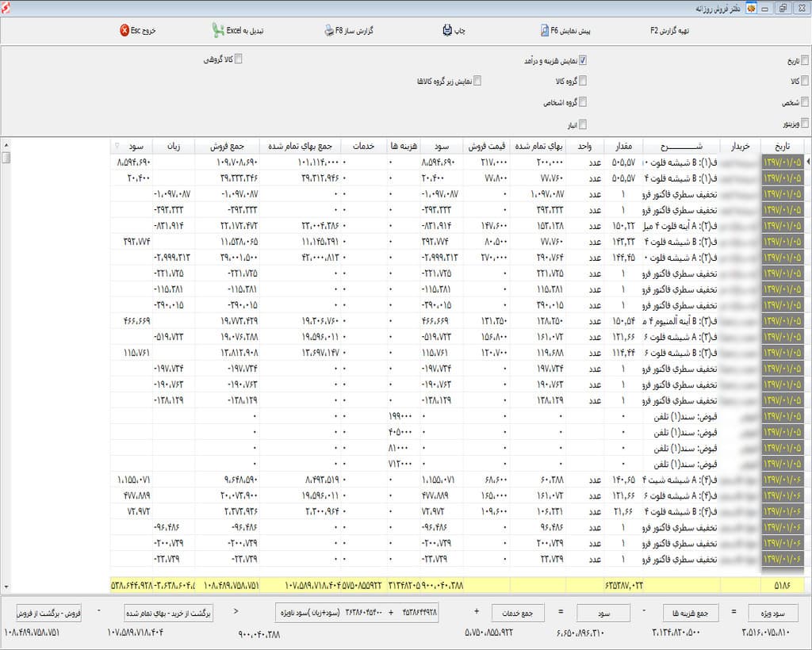Enable the تاریخ checkbox
The width and height of the screenshot is (812, 650).
coord(805,60)
